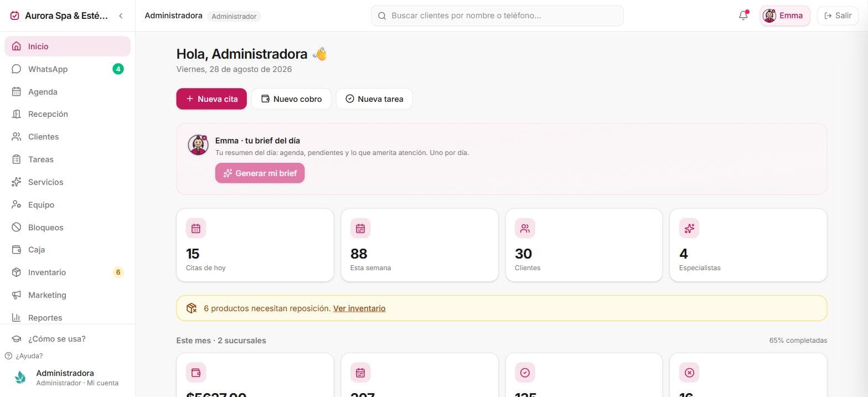868x397 pixels.
Task: Click the date Viernes, 28 de agosto de 2026
Action: coord(234,69)
